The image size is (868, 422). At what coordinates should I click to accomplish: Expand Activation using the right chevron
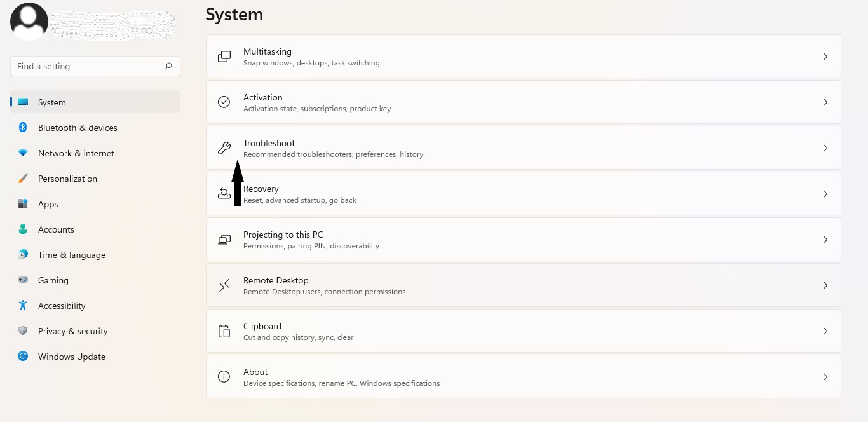pos(825,102)
